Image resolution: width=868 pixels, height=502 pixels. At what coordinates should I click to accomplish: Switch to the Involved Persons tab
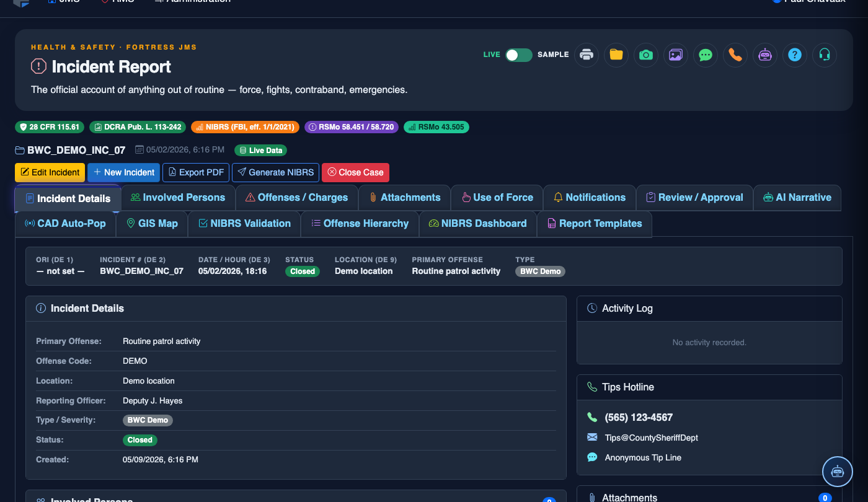(177, 198)
